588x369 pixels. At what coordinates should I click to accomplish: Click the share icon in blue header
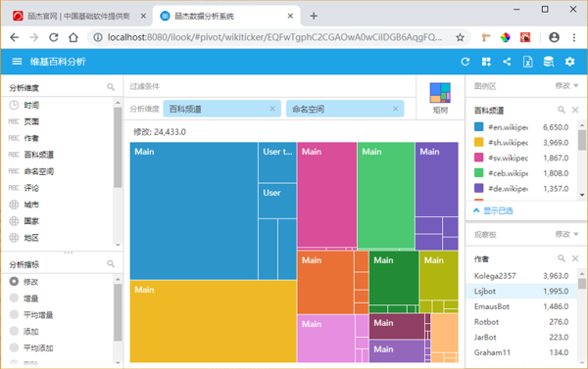click(507, 62)
